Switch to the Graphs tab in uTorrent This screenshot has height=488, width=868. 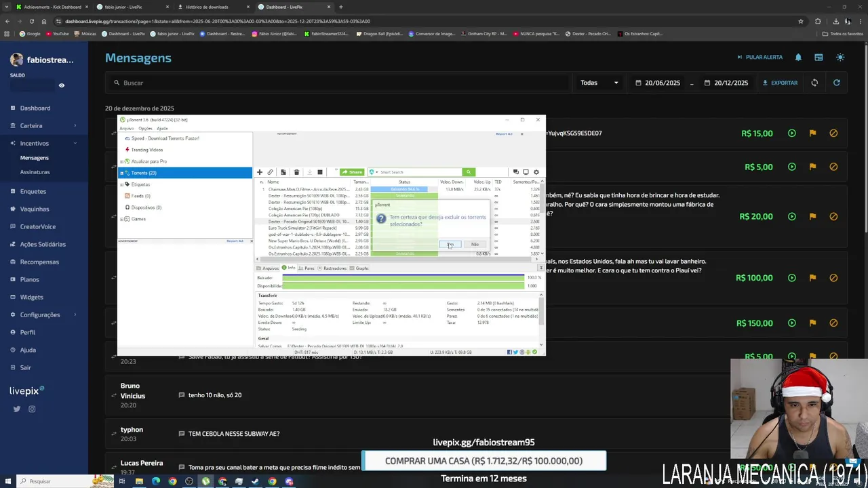(359, 268)
